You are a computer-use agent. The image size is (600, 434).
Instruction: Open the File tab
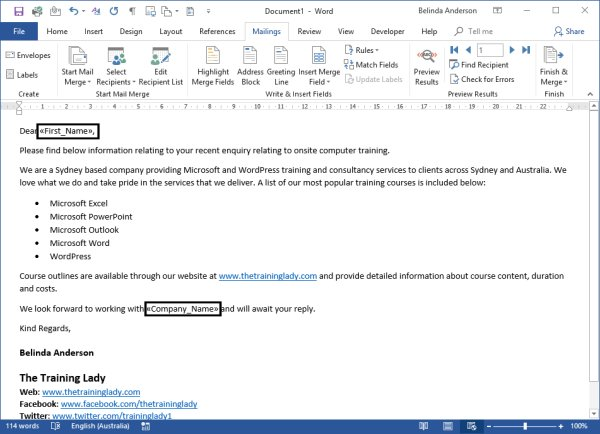[19, 31]
